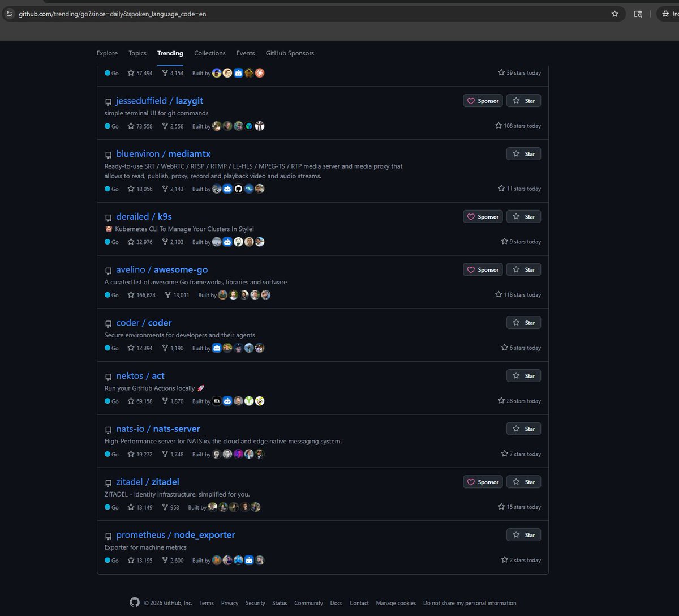Open stargazers count 166,624 for awesome-go

click(141, 295)
